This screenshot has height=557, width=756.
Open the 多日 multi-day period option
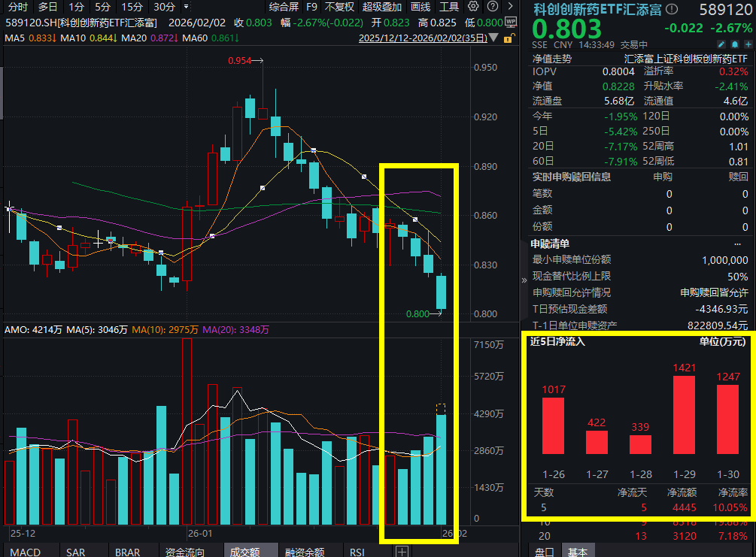47,7
